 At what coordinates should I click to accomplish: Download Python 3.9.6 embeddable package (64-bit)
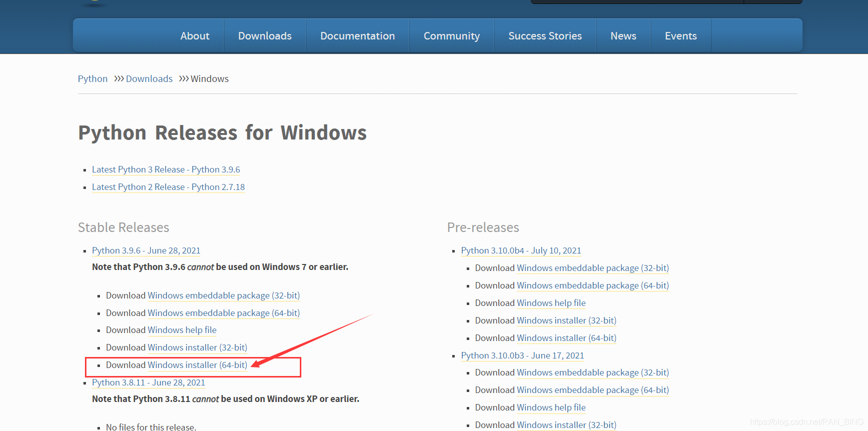pyautogui.click(x=223, y=313)
